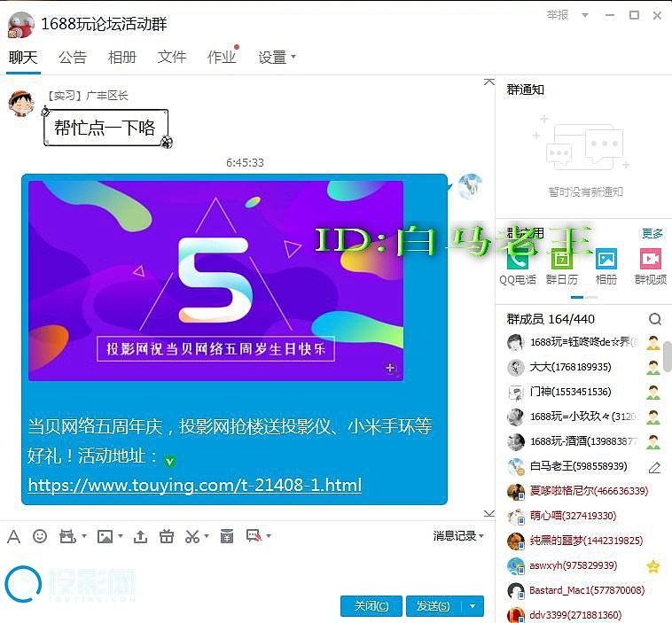The height and width of the screenshot is (623, 672).
Task: Open the touying.com t-21408 link
Action: (x=195, y=485)
